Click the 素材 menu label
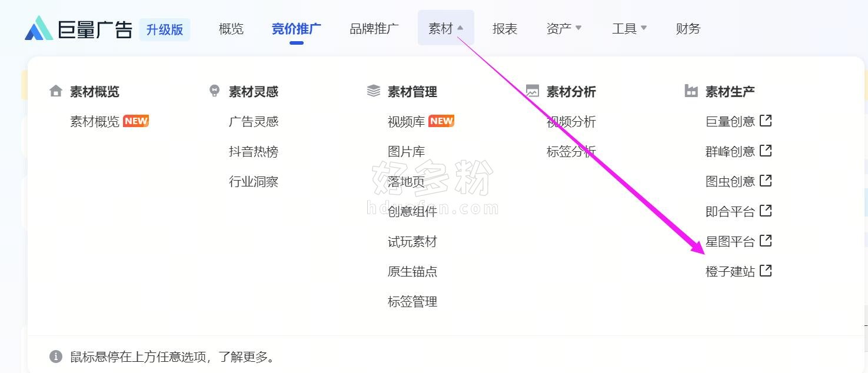 (441, 28)
